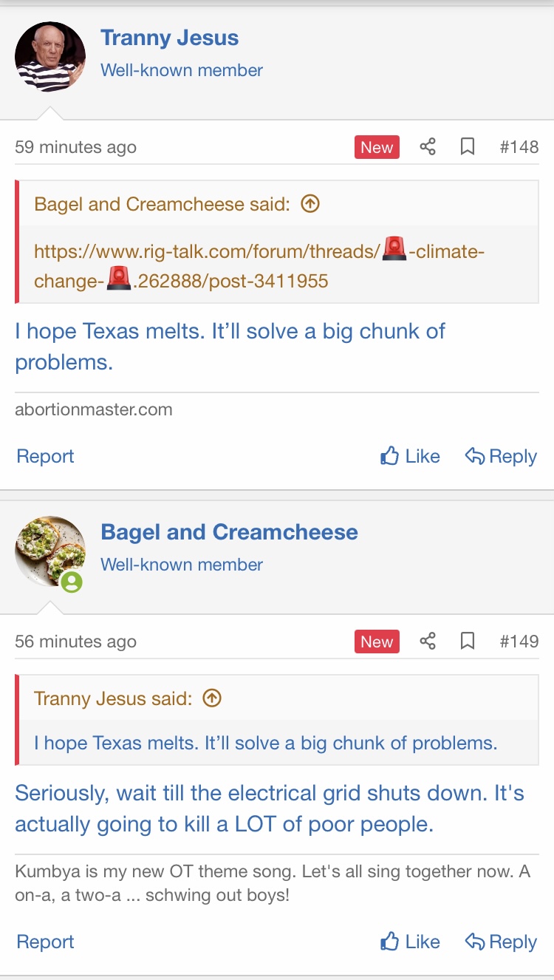Click share icon on post #148
This screenshot has width=554, height=980.
coord(428,147)
